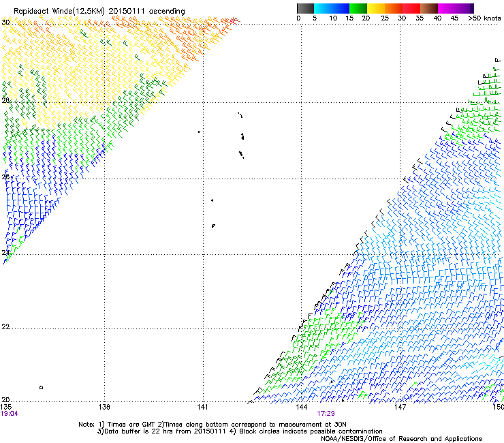
Task: Select the yellow 20–25 knots legend color
Action: pos(376,8)
